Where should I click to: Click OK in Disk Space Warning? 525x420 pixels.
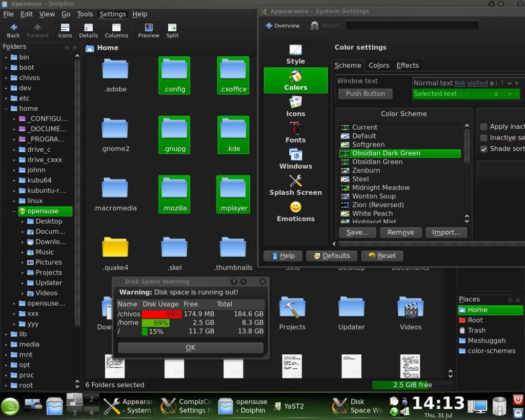(x=191, y=348)
